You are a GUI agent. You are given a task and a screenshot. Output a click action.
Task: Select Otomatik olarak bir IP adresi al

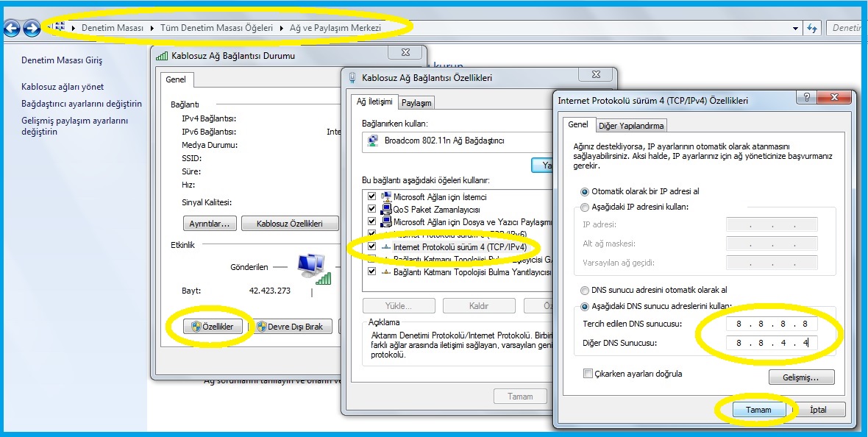585,191
